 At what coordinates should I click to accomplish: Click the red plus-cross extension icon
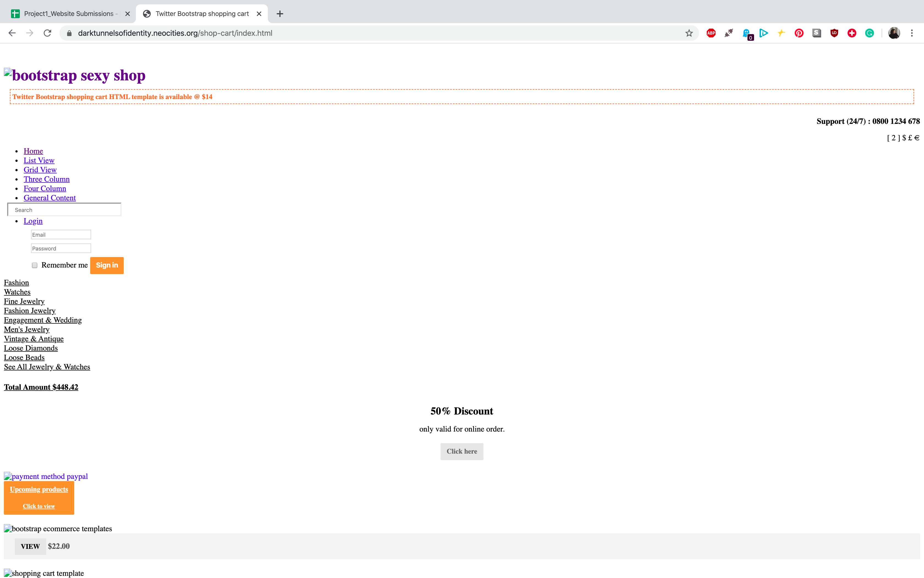(x=852, y=33)
